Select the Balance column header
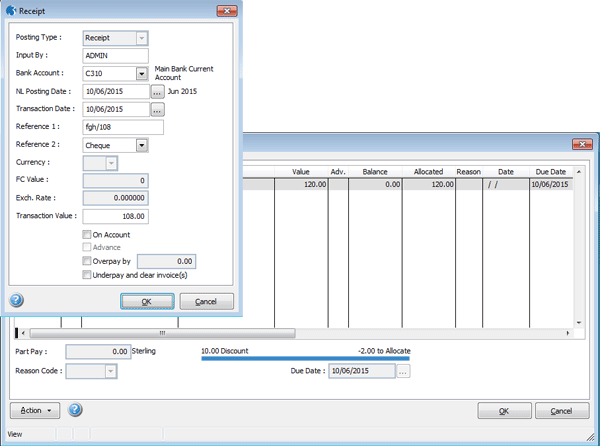Screen dimensions: 600x446 (x=375, y=172)
